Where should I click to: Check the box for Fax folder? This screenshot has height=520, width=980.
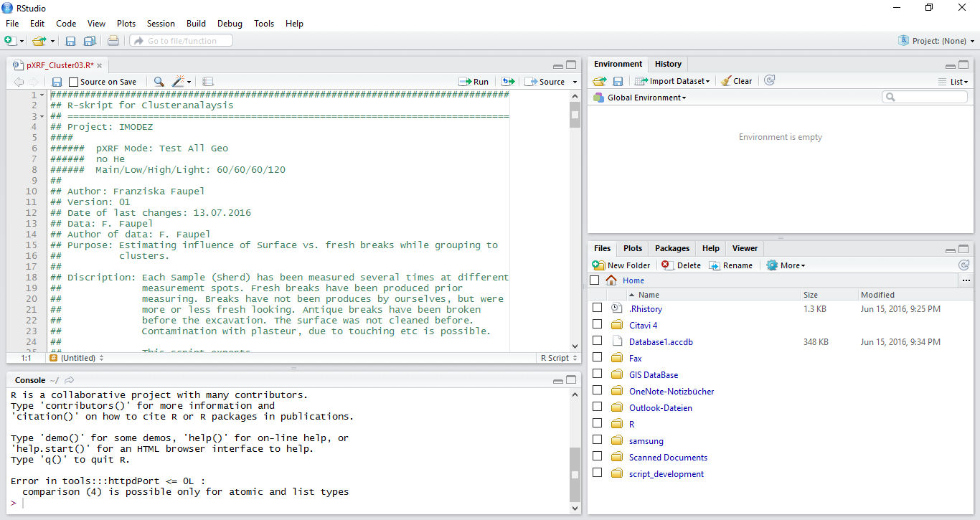click(x=597, y=357)
